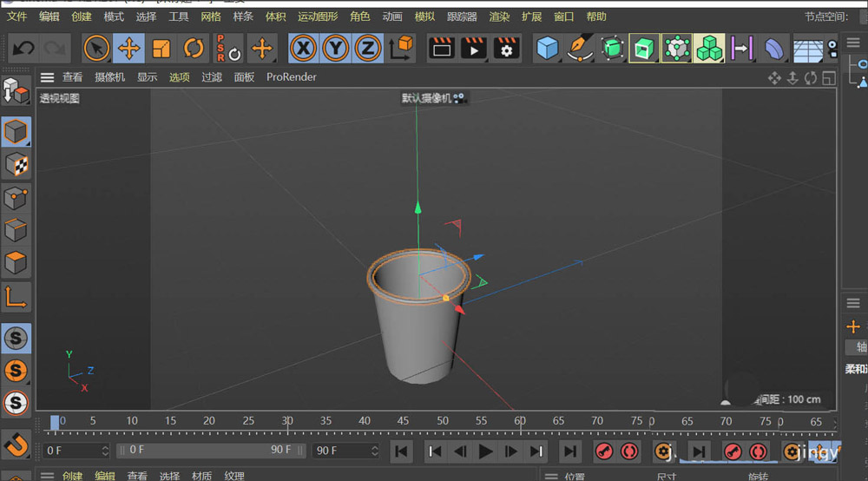Toggle Z axis lock
Viewport: 868px width, 481px height.
(x=368, y=48)
